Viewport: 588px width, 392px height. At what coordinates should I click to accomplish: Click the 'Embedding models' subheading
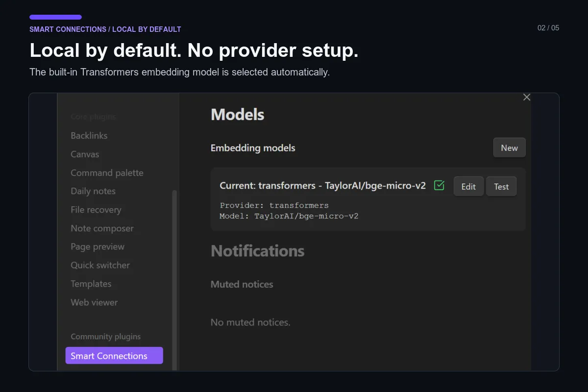tap(253, 148)
